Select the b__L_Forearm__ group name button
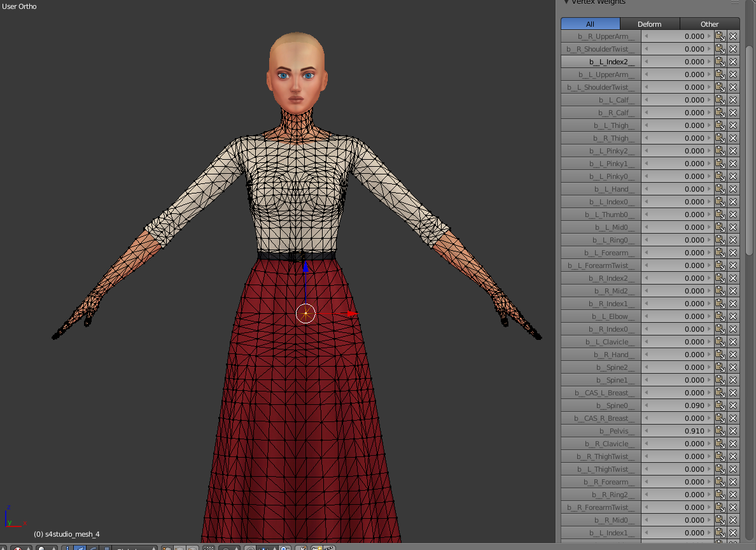Image resolution: width=756 pixels, height=550 pixels. (x=601, y=253)
